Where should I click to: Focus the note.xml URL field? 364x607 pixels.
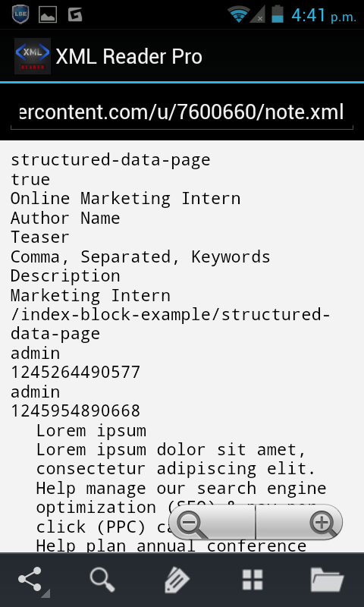[182, 112]
